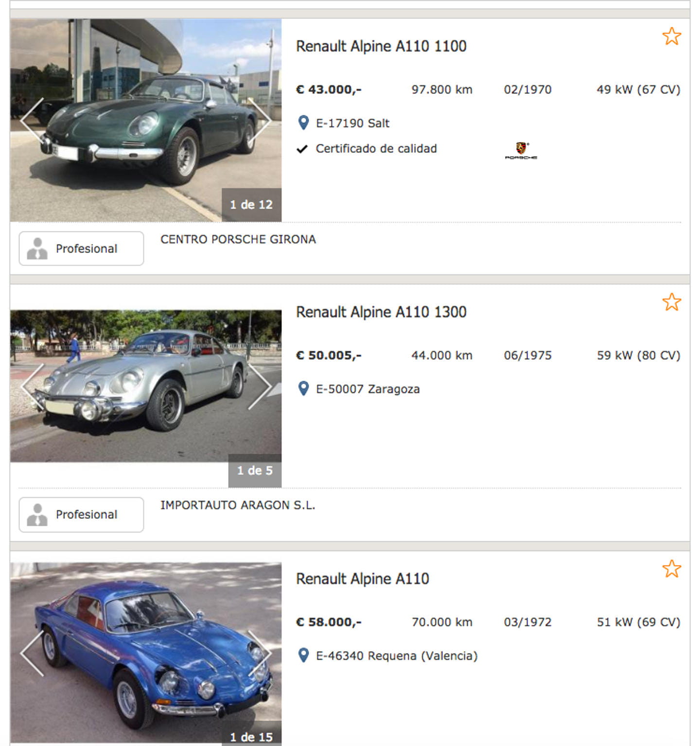The image size is (700, 746).
Task: Click the Profesional badge for Importauto Aragon
Action: coord(81,515)
